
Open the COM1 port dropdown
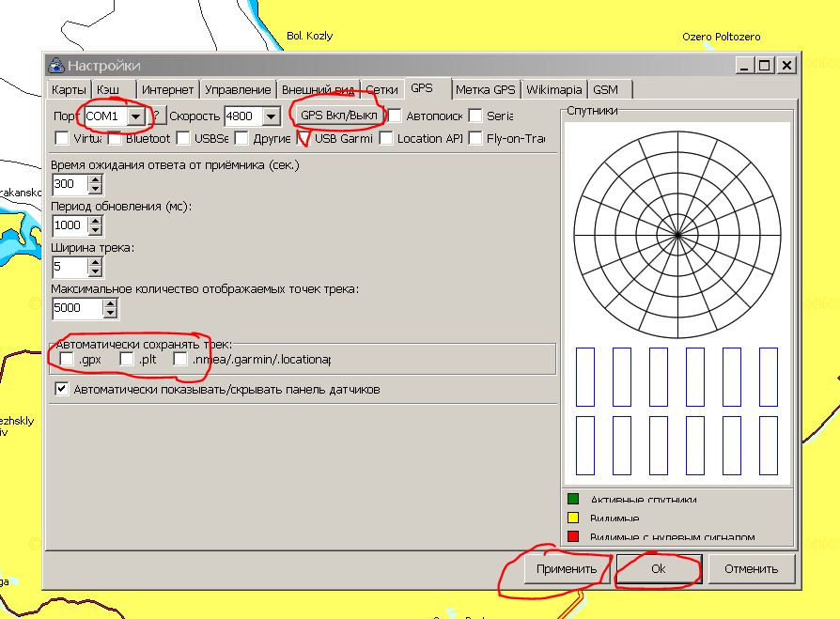pos(137,116)
